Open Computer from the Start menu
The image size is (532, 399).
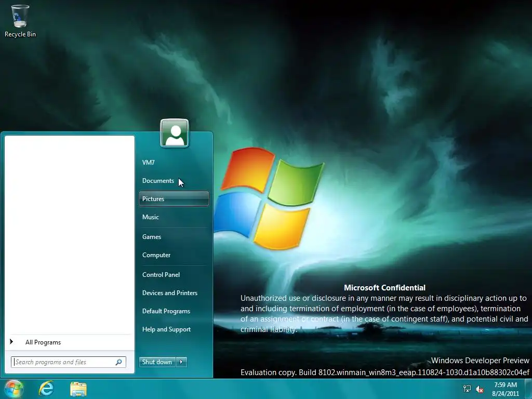174,255
